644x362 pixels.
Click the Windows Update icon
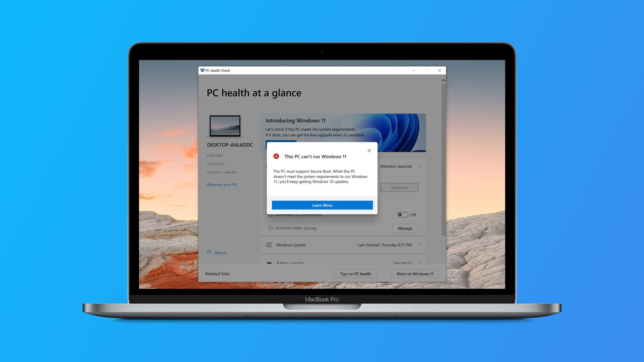tap(269, 245)
